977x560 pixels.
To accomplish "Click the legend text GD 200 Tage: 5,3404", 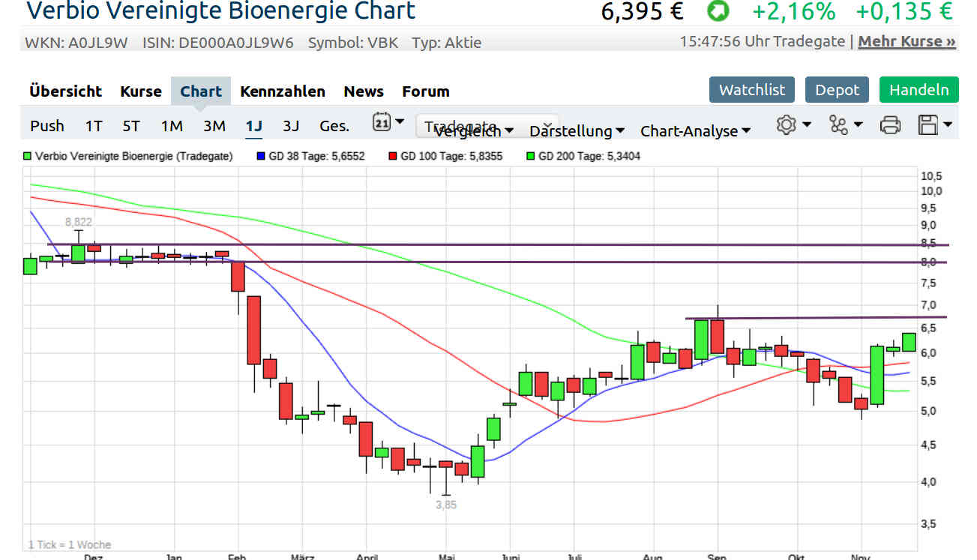I will (589, 157).
